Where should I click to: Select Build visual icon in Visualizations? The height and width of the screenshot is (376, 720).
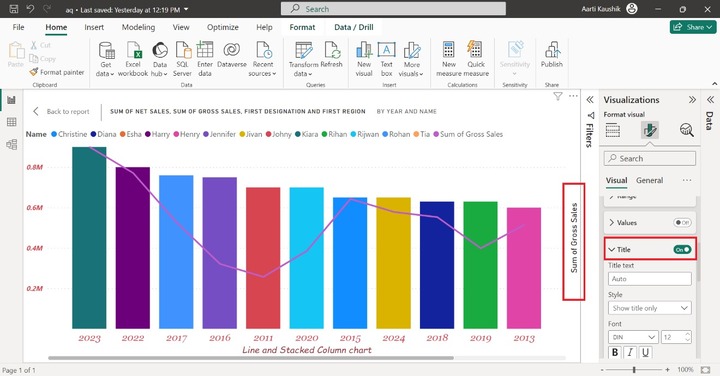point(613,130)
